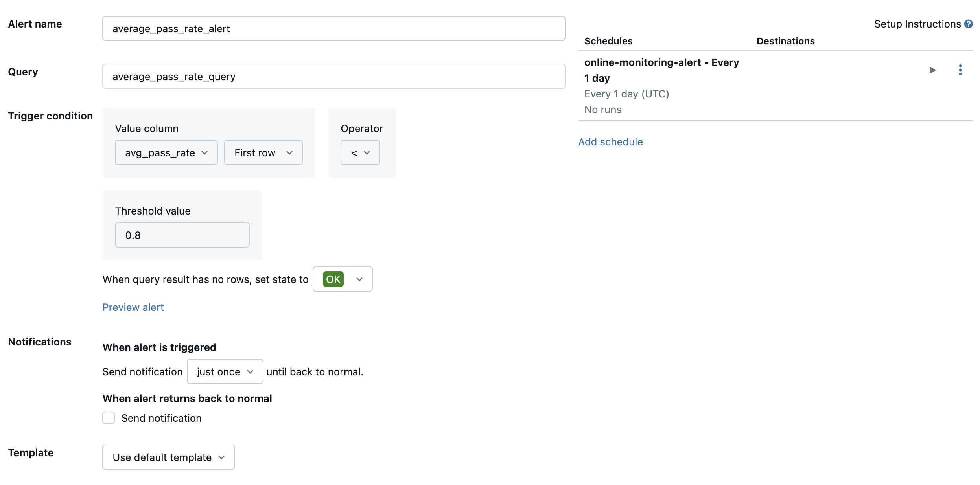
Task: Click the play button for online-monitoring-alert
Action: pos(932,70)
